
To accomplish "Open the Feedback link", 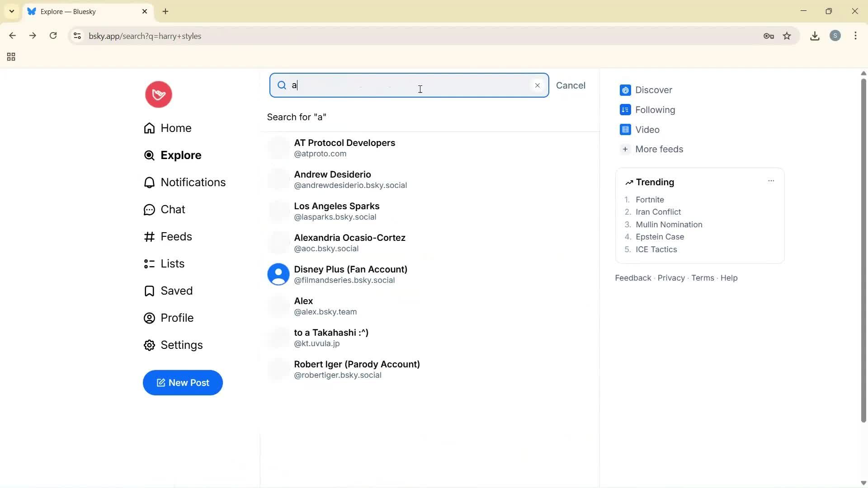I will click(x=632, y=277).
